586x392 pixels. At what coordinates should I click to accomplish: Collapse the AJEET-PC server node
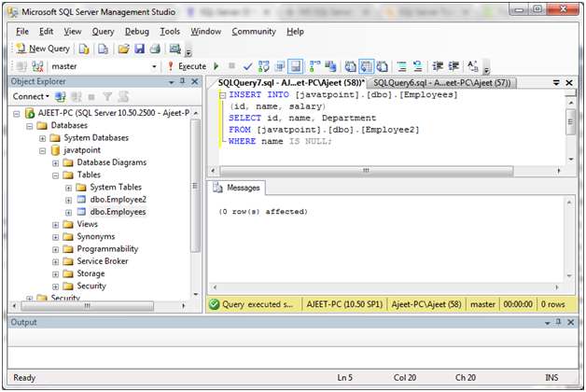[17, 113]
